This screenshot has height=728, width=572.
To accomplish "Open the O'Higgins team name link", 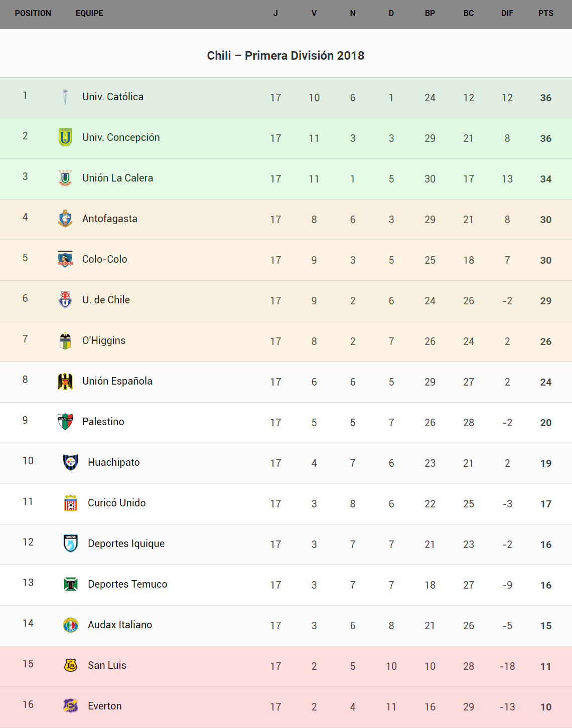I will 104,340.
